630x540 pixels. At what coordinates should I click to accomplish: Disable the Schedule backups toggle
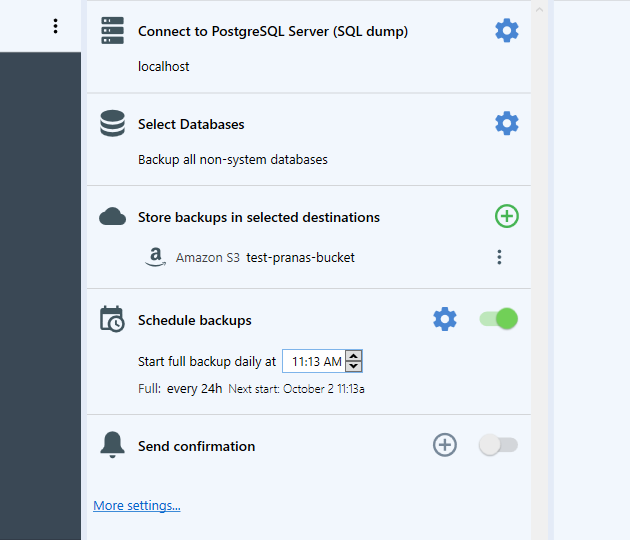pos(499,319)
